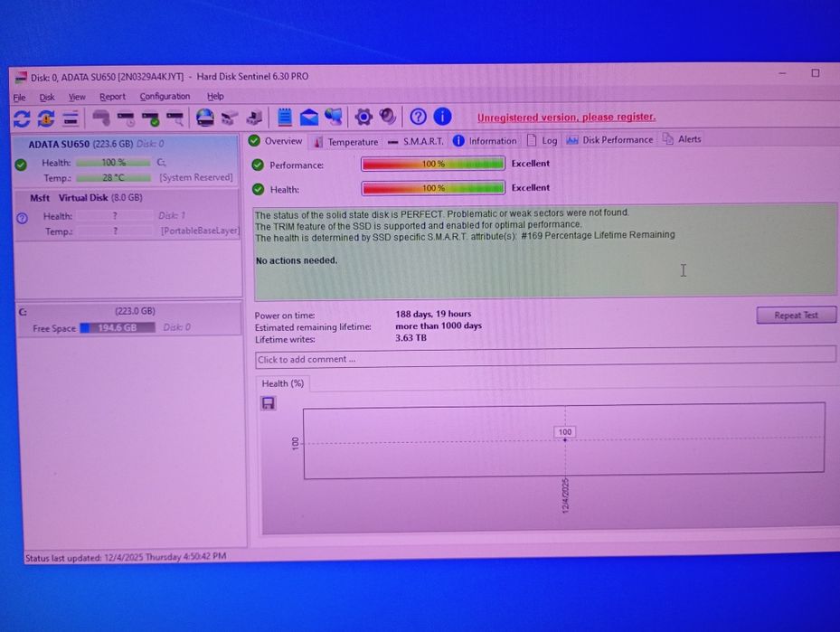Screen dimensions: 840x632
Task: Switch to the Information tab
Action: (485, 141)
